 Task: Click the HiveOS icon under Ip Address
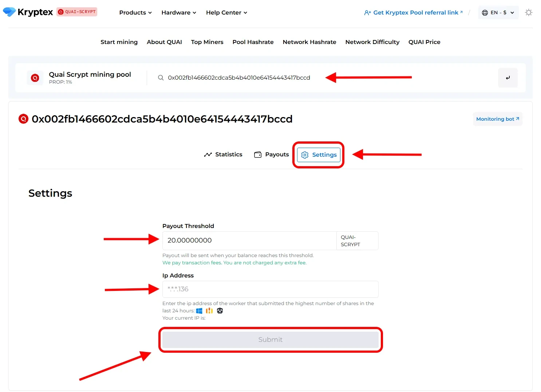click(x=209, y=311)
